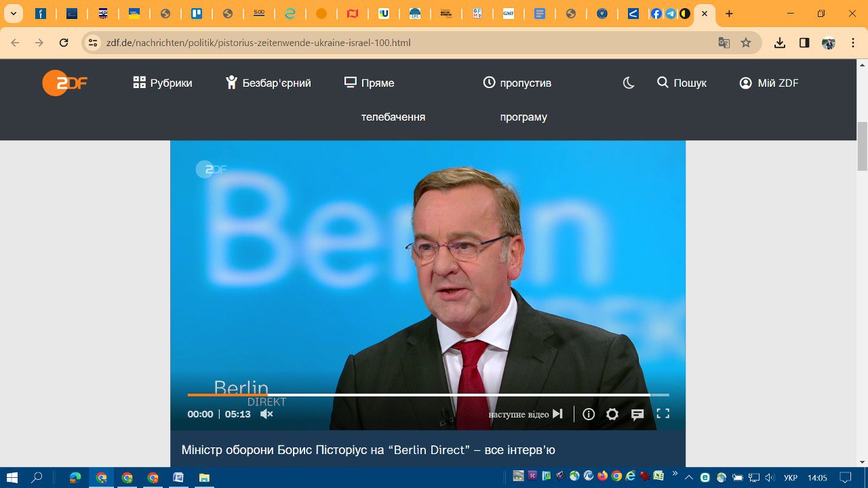Enter fullscreen mode in video player

pyautogui.click(x=663, y=413)
